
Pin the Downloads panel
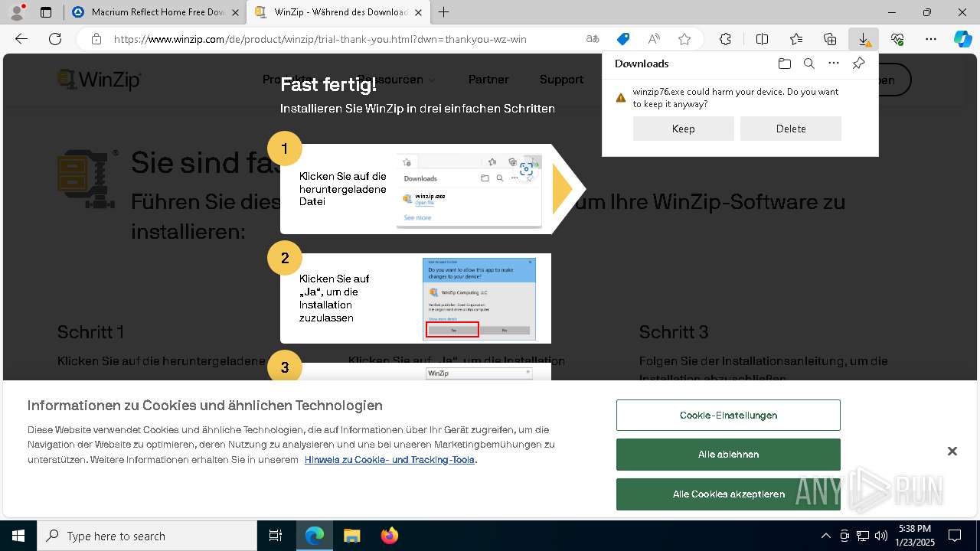tap(858, 64)
